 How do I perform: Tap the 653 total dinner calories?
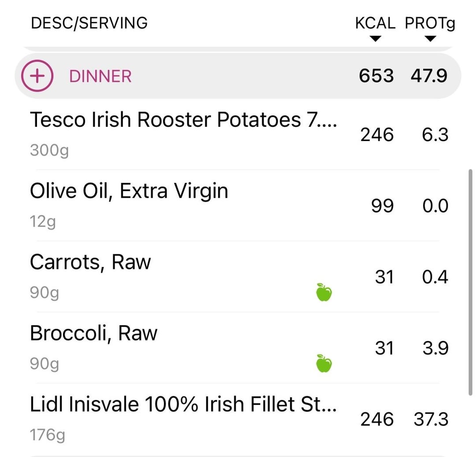(x=376, y=76)
